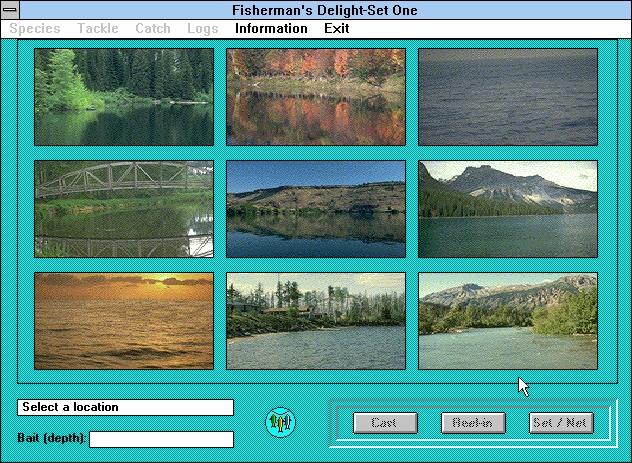Click the round three-fish icon
This screenshot has width=632, height=463.
click(x=280, y=422)
